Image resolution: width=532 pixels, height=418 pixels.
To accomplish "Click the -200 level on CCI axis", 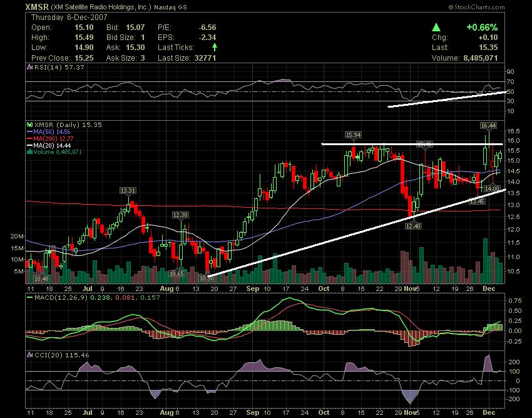I will pyautogui.click(x=513, y=399).
